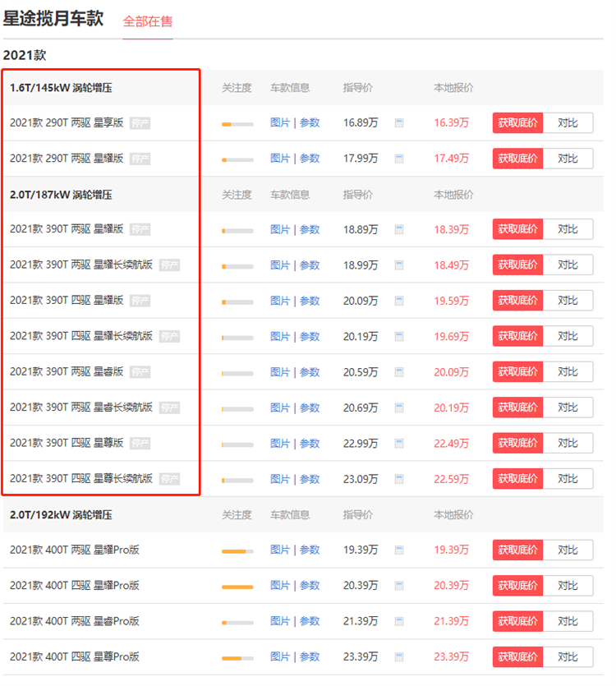The height and width of the screenshot is (686, 616).
Task: Click local price 22.59万
Action: [451, 479]
